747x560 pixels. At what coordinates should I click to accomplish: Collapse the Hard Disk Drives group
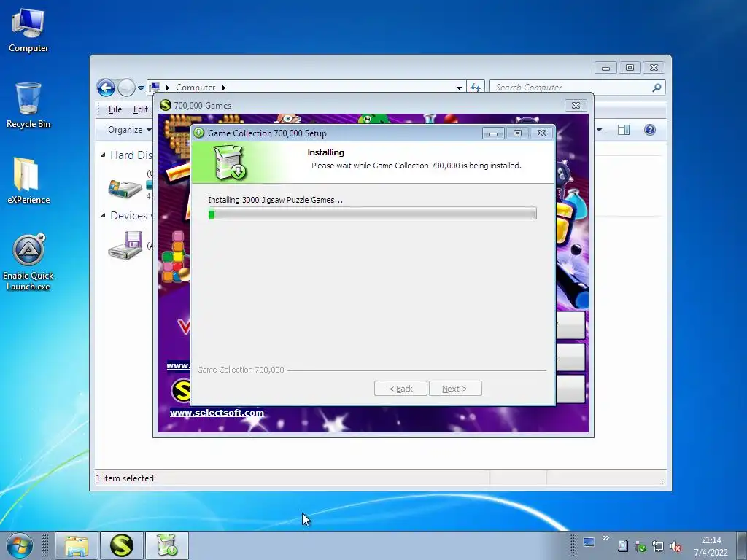pos(104,155)
